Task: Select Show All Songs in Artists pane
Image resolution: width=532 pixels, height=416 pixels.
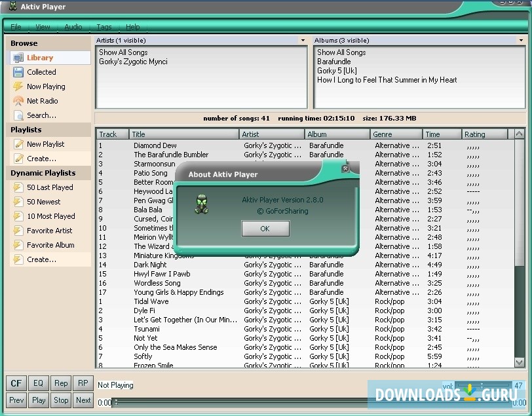Action: click(123, 52)
